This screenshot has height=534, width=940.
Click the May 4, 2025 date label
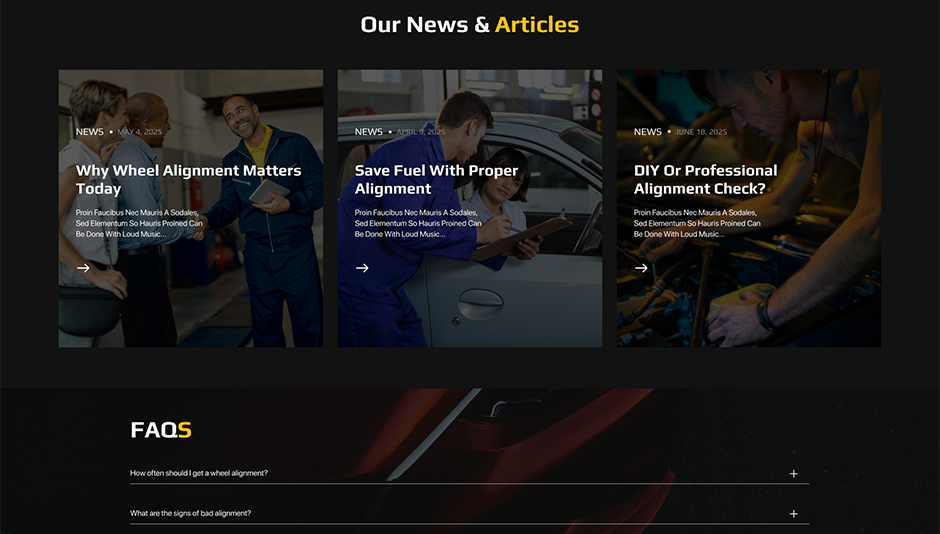139,132
